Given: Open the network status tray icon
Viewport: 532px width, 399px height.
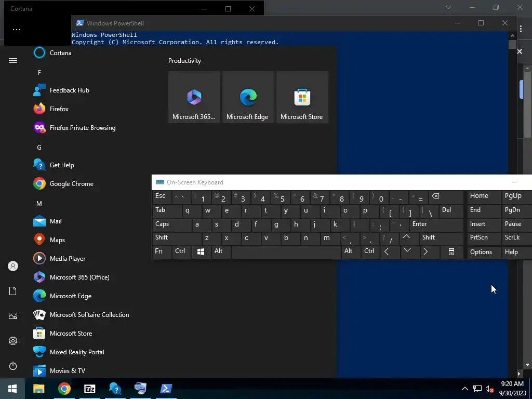Looking at the screenshot, I should click(x=477, y=389).
